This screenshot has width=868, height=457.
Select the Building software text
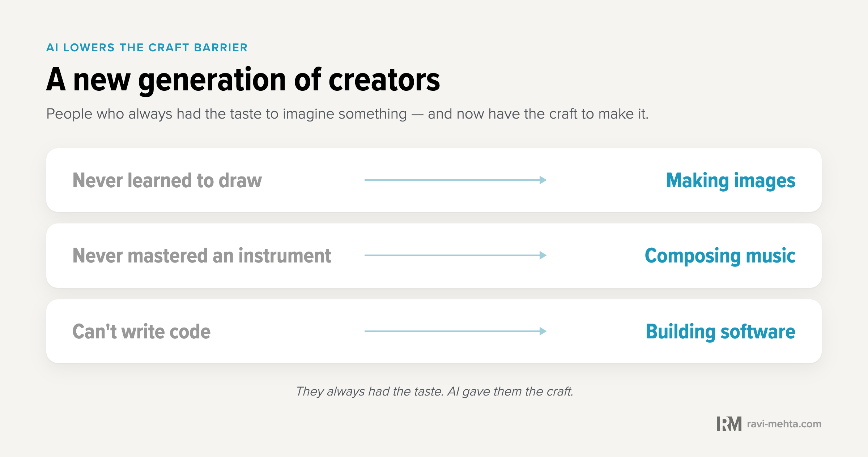720,332
